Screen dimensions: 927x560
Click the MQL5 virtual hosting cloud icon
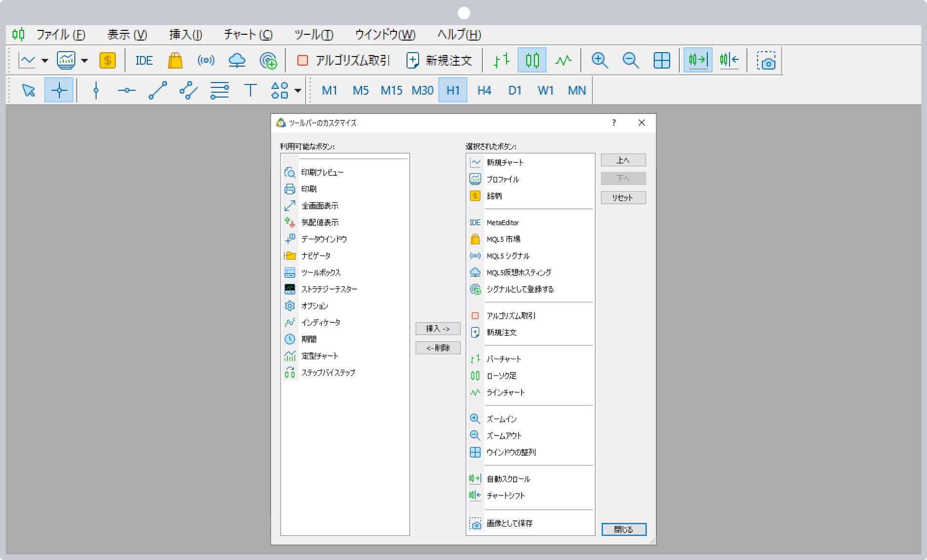pos(237,60)
